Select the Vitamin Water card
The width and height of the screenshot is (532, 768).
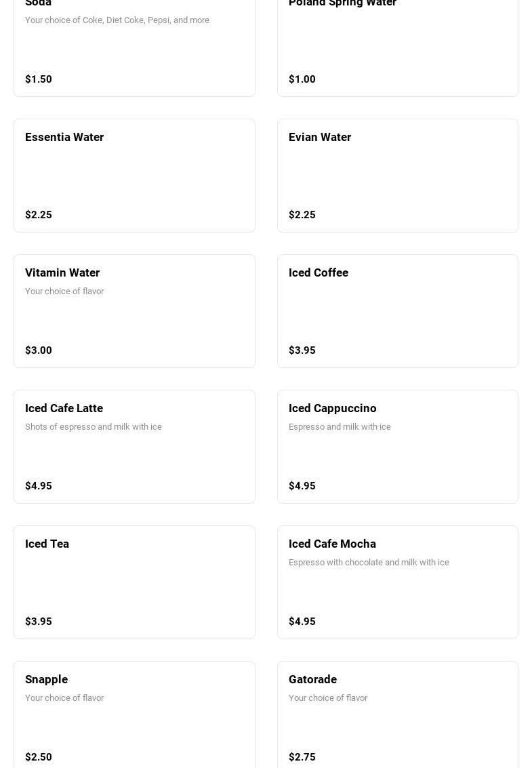pos(134,311)
